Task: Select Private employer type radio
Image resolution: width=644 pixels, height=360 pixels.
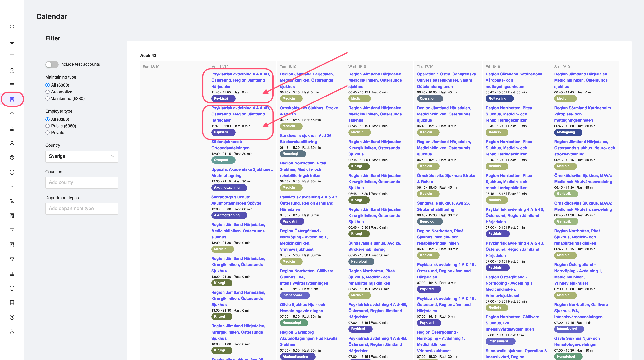Action: [x=48, y=133]
